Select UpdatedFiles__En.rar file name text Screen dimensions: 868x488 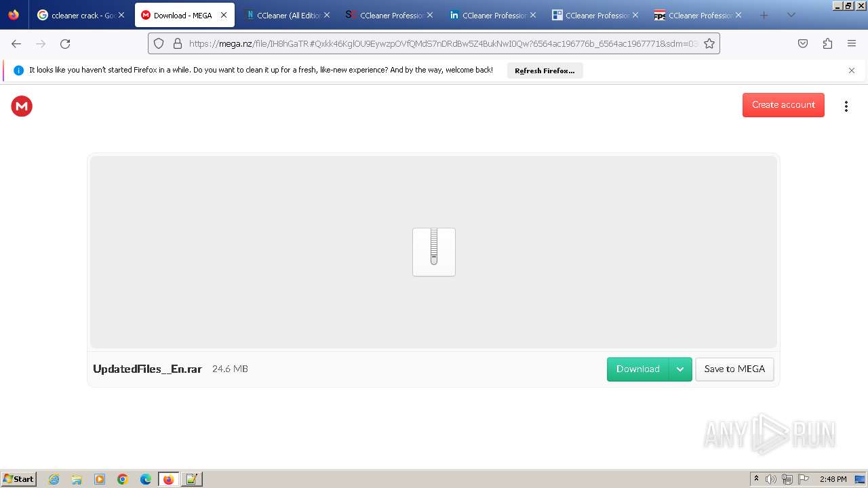tap(147, 369)
